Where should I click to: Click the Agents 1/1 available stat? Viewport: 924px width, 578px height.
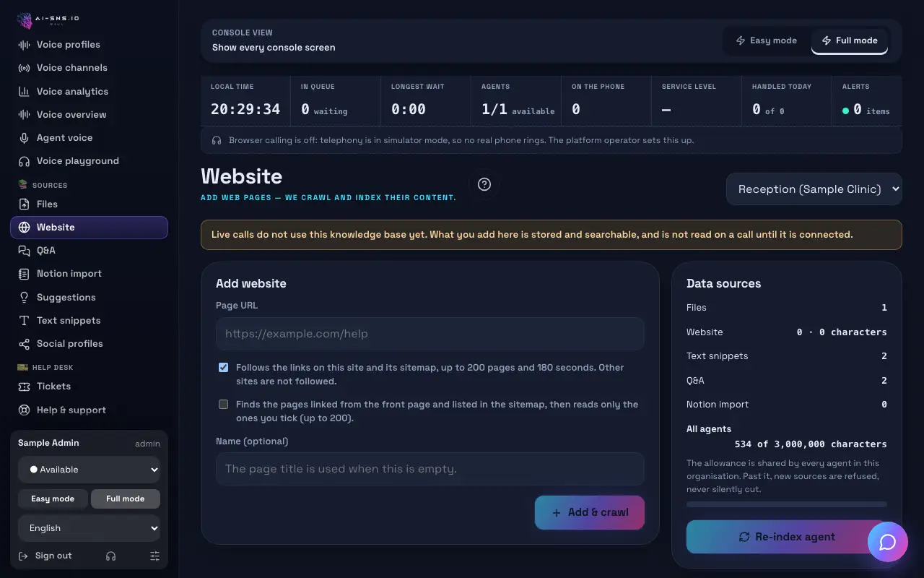516,100
